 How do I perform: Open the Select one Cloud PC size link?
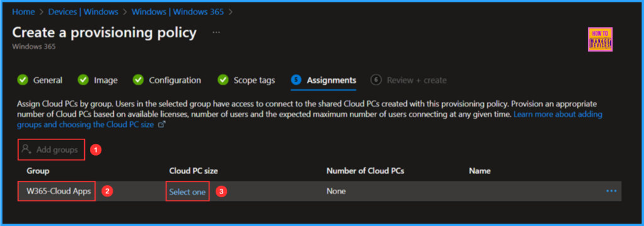[187, 191]
